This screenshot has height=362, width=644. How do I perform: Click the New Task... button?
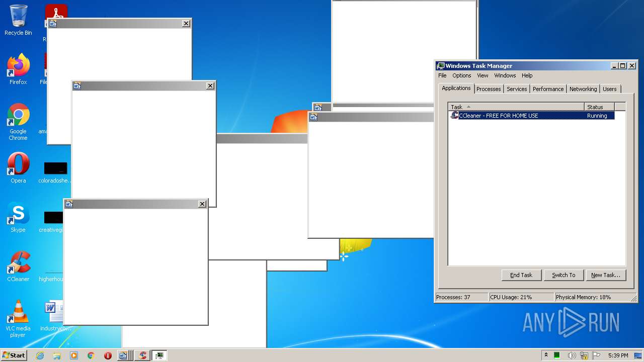coord(606,275)
